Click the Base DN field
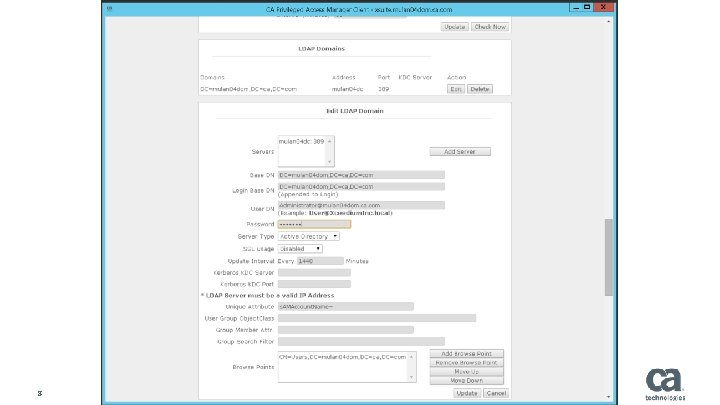This screenshot has height=405, width=720. pos(361,175)
